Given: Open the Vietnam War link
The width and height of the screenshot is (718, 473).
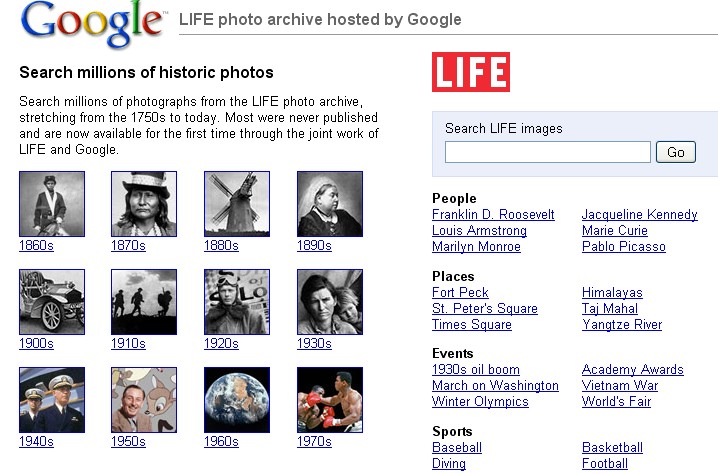Looking at the screenshot, I should tap(620, 386).
